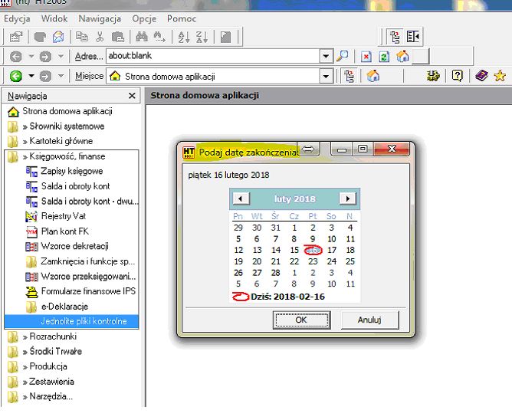Select day 23 in the calendar
This screenshot has width=512, height=420.
point(313,261)
